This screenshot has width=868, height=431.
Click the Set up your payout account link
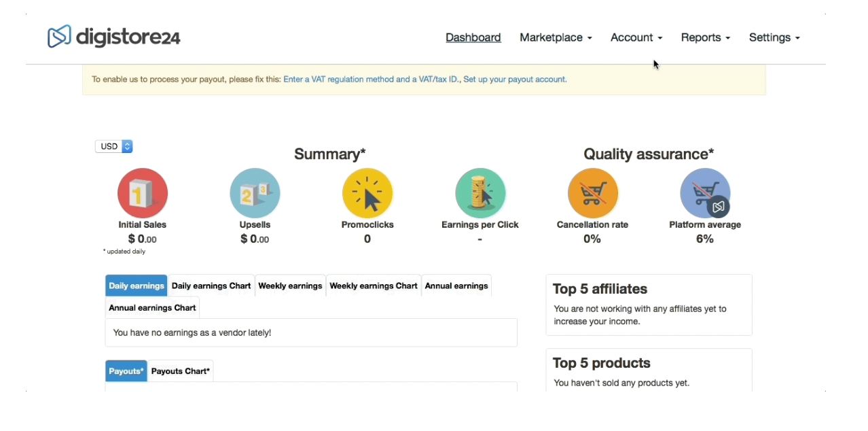(515, 80)
